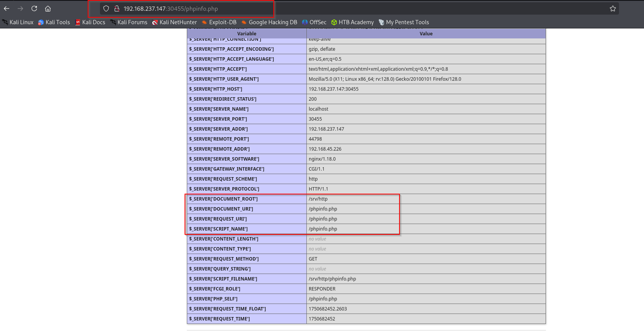Click the OffSec bookmark icon
Screen dimensions: 644x332
(305, 22)
